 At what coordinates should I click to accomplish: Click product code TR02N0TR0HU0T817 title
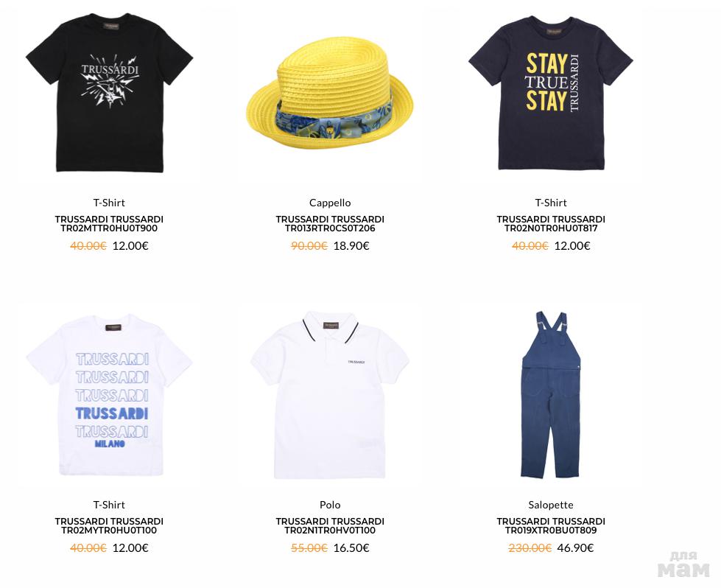point(551,223)
